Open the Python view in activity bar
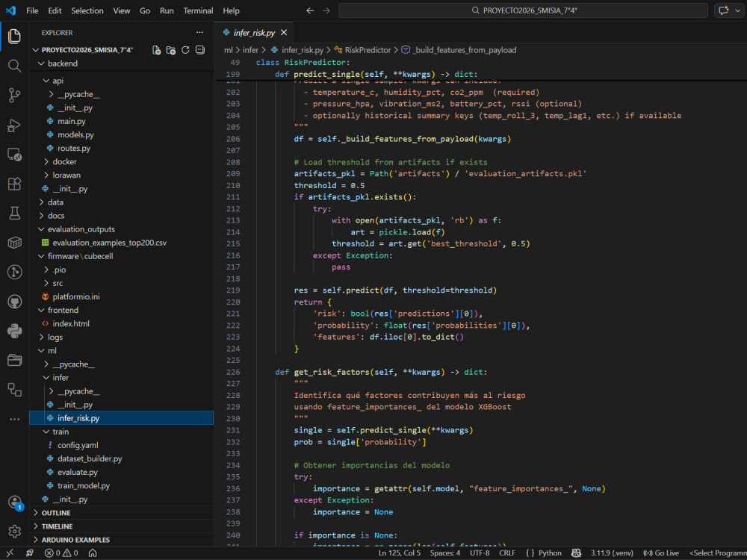The height and width of the screenshot is (560, 747). (14, 331)
